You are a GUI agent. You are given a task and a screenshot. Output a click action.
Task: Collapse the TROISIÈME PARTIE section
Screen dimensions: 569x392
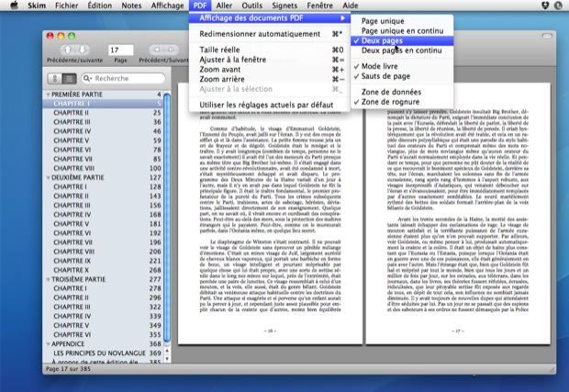click(x=49, y=279)
